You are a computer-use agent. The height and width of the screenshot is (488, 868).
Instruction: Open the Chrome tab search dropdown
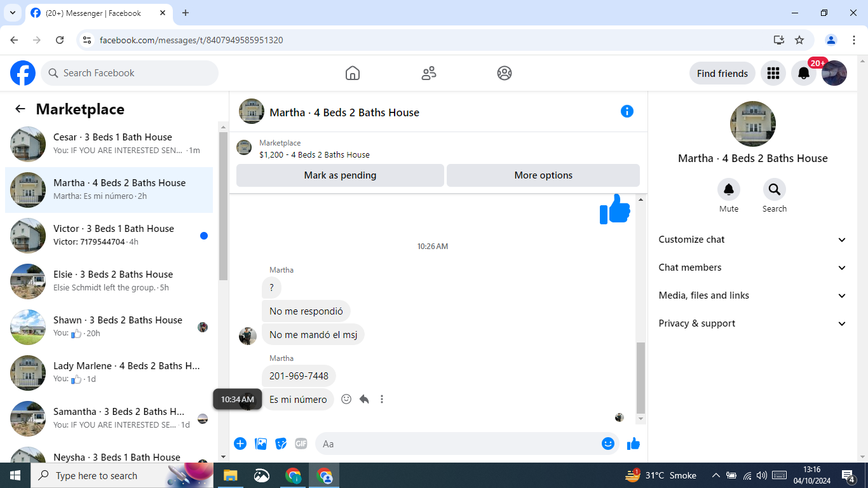coord(12,13)
